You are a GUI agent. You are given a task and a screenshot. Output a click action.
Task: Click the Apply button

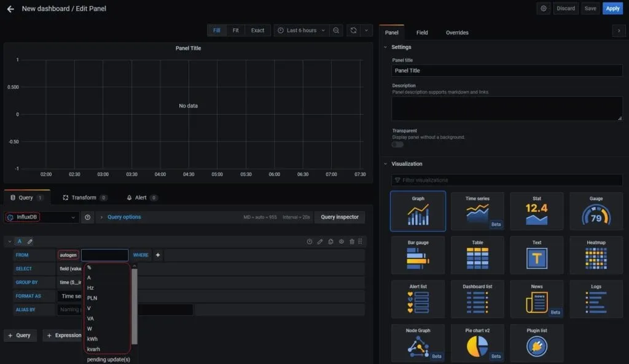pyautogui.click(x=612, y=9)
